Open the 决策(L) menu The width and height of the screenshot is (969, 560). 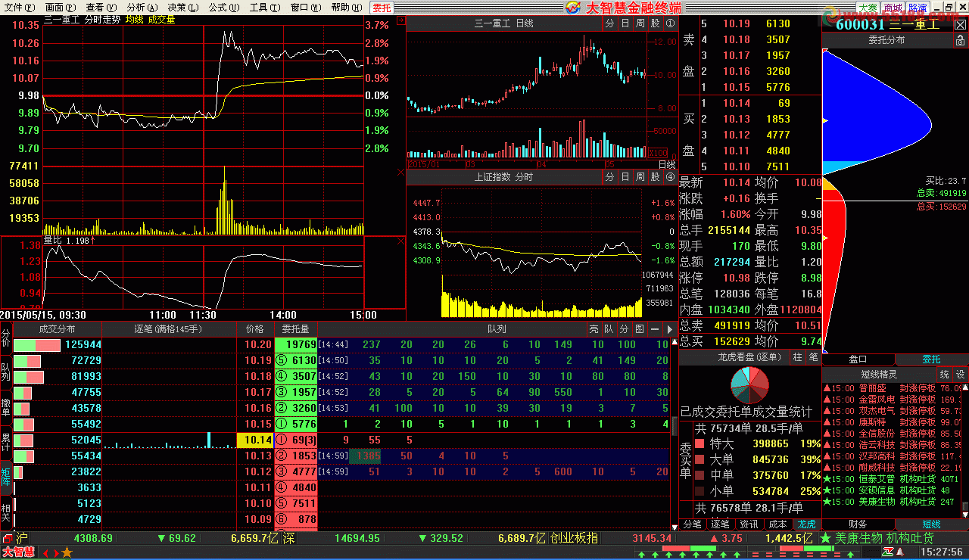(x=183, y=8)
